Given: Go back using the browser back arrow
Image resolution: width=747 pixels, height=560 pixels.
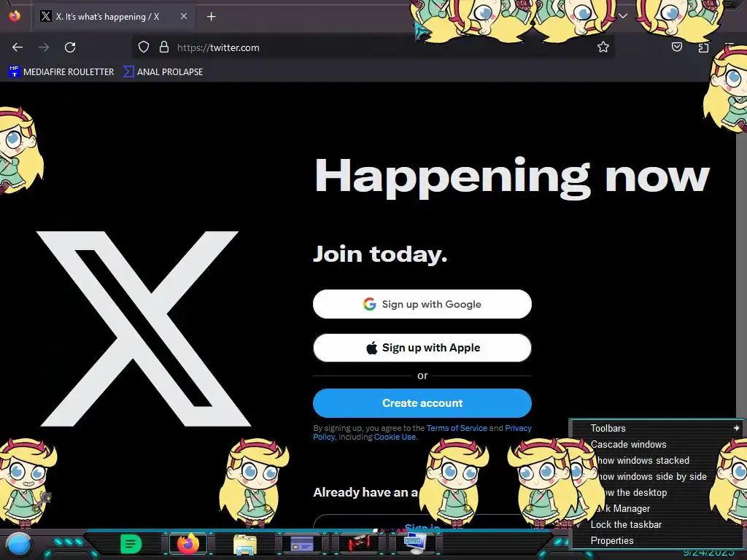Looking at the screenshot, I should pyautogui.click(x=18, y=47).
